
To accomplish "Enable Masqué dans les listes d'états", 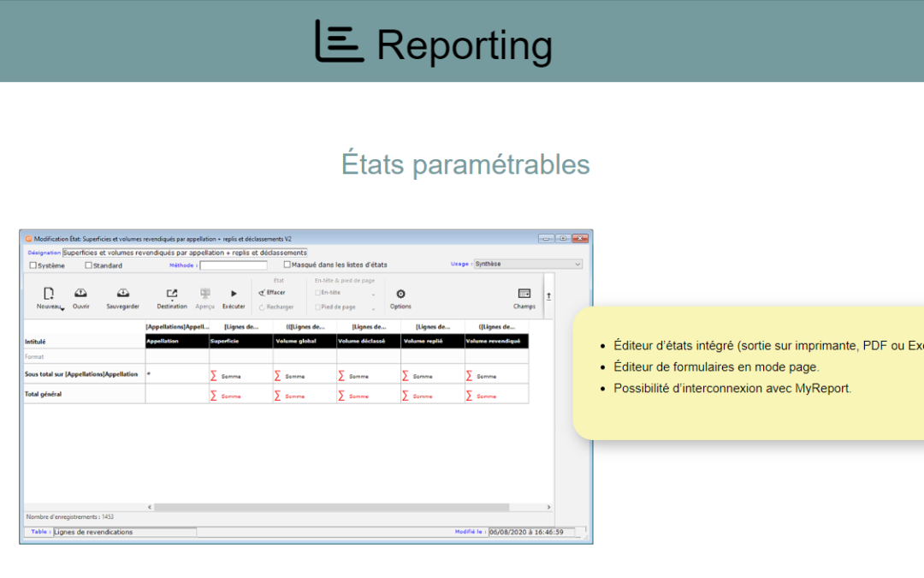I will pos(287,265).
